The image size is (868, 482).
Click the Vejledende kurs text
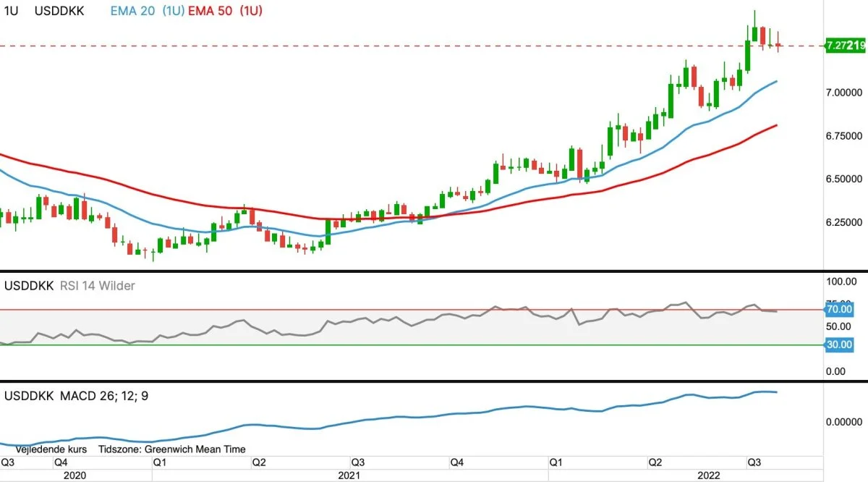51,449
